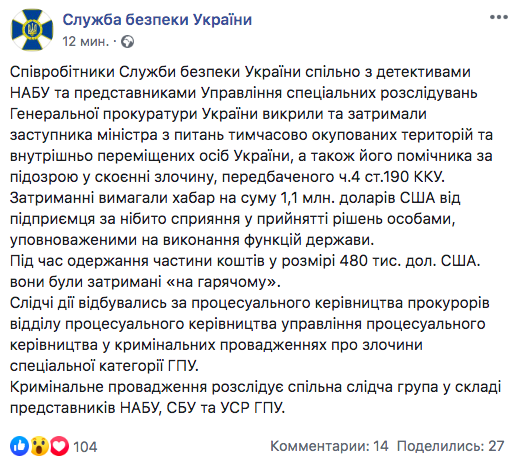The width and height of the screenshot is (516, 466).
Task: Click the line starting with Кримінальне провадження розслідує
Action: (255, 387)
